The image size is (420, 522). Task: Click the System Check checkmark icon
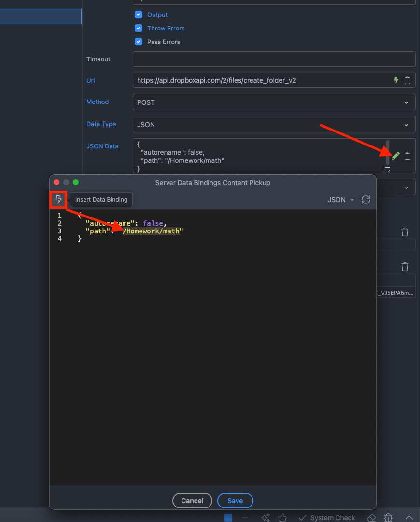tap(302, 518)
